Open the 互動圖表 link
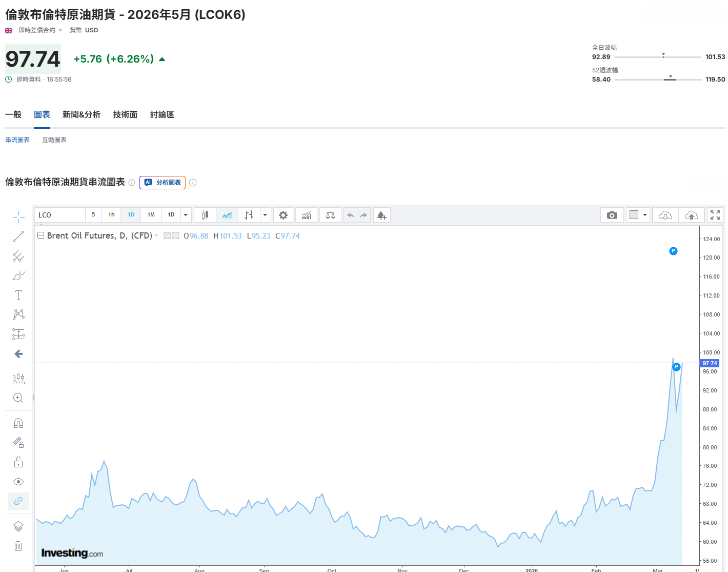Viewport: 728px width, 572px height. (54, 140)
